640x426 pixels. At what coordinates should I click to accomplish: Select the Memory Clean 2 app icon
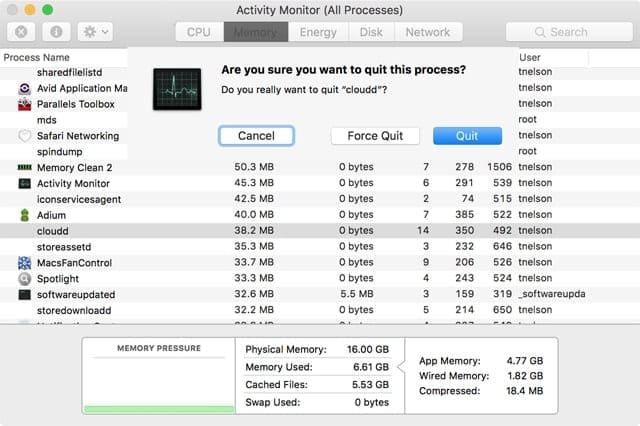(x=25, y=167)
